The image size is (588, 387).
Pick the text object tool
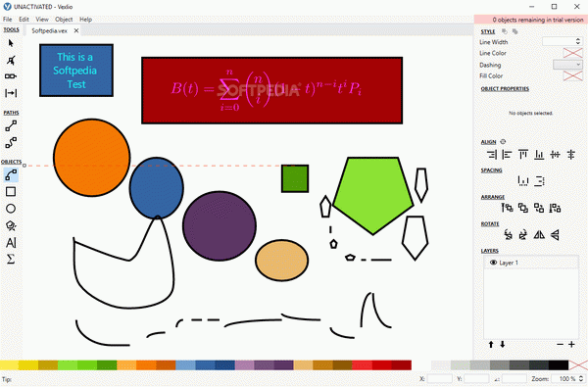click(x=11, y=243)
